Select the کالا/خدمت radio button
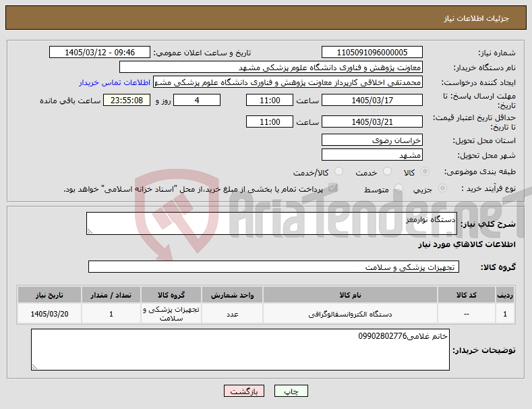Image resolution: width=532 pixels, height=409 pixels. 338,171
